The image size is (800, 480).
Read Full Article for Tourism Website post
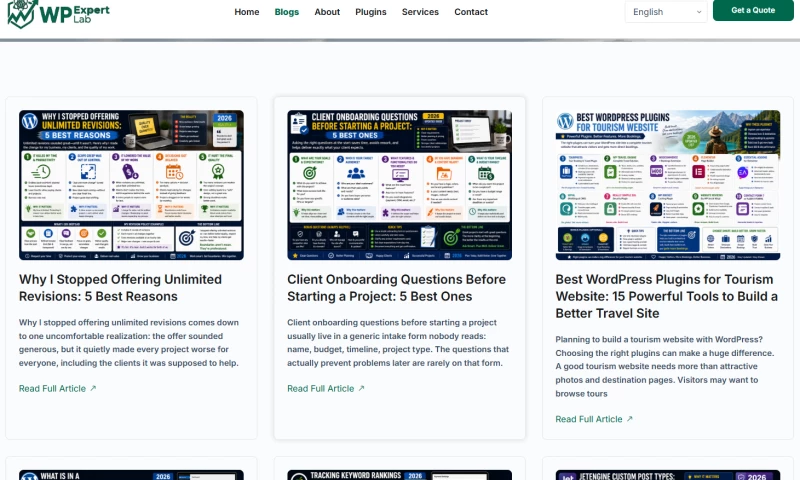click(594, 419)
